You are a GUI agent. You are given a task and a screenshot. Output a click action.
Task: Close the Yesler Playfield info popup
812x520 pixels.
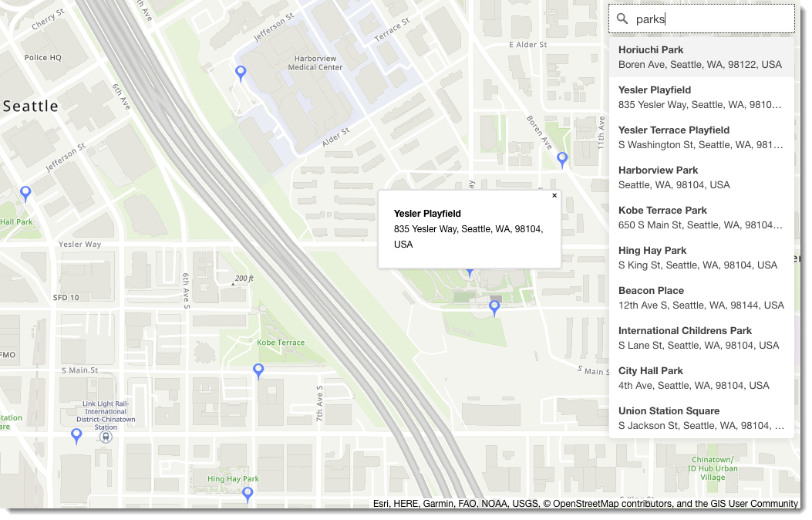554,196
